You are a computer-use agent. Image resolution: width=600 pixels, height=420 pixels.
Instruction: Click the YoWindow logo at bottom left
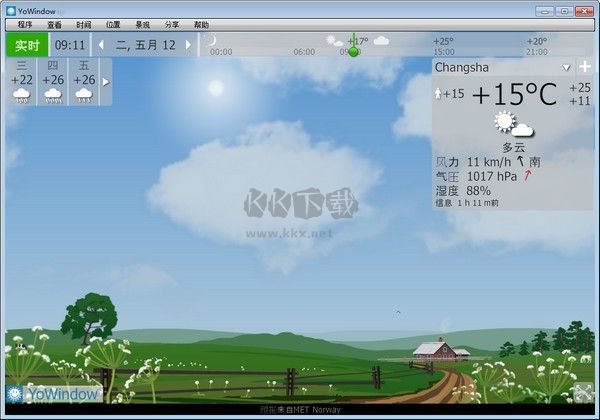coord(54,394)
